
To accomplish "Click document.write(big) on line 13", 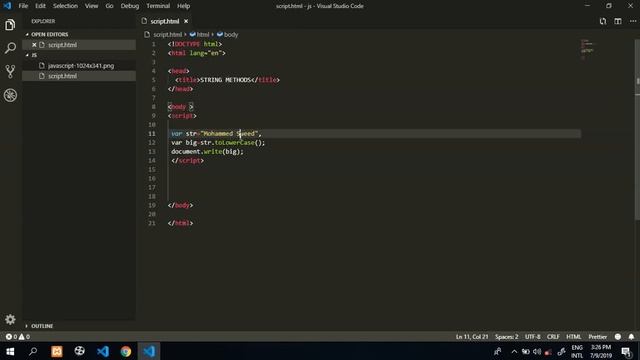I will (207, 151).
